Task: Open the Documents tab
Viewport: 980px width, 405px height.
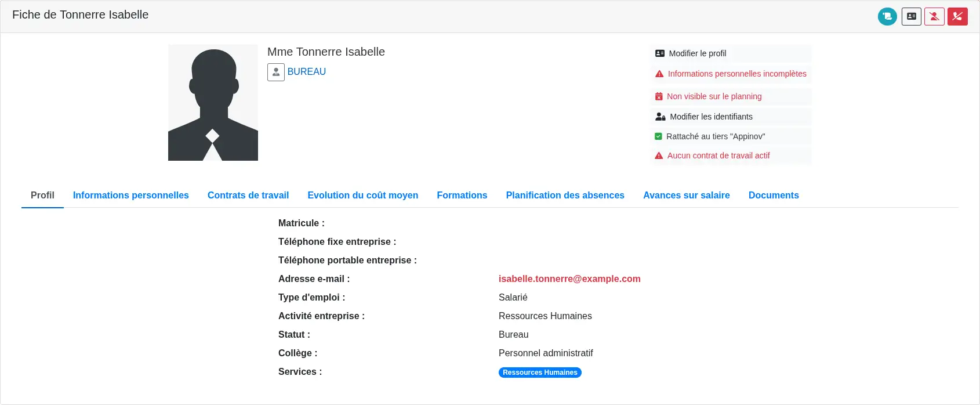Action: [774, 196]
